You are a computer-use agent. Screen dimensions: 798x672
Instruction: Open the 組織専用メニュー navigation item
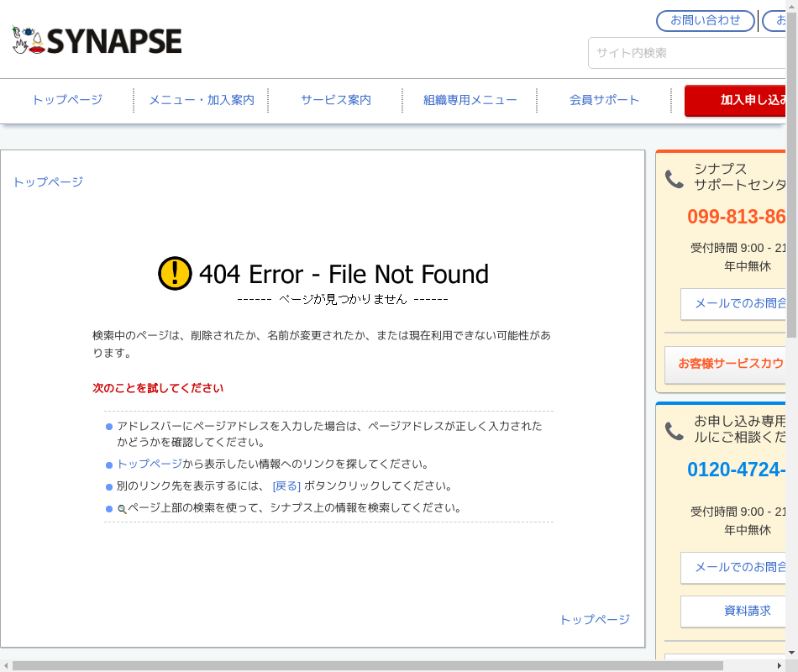click(470, 100)
